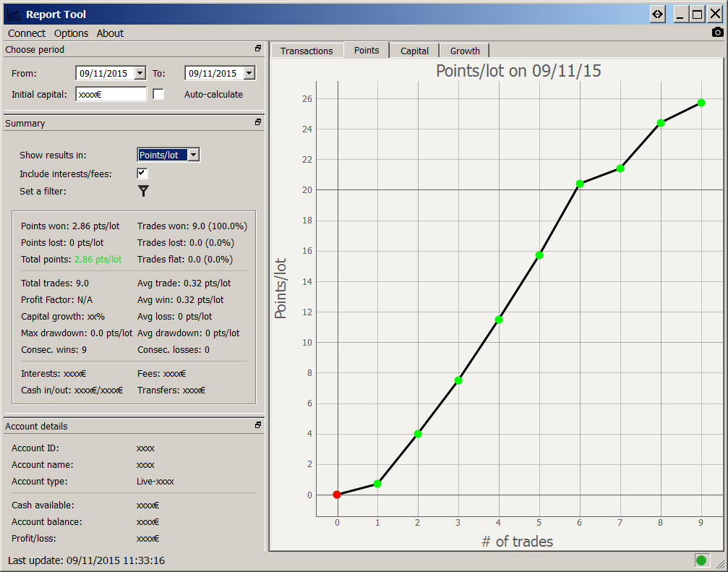The width and height of the screenshot is (728, 572).
Task: Click the double-arrow title bar button
Action: 657,14
